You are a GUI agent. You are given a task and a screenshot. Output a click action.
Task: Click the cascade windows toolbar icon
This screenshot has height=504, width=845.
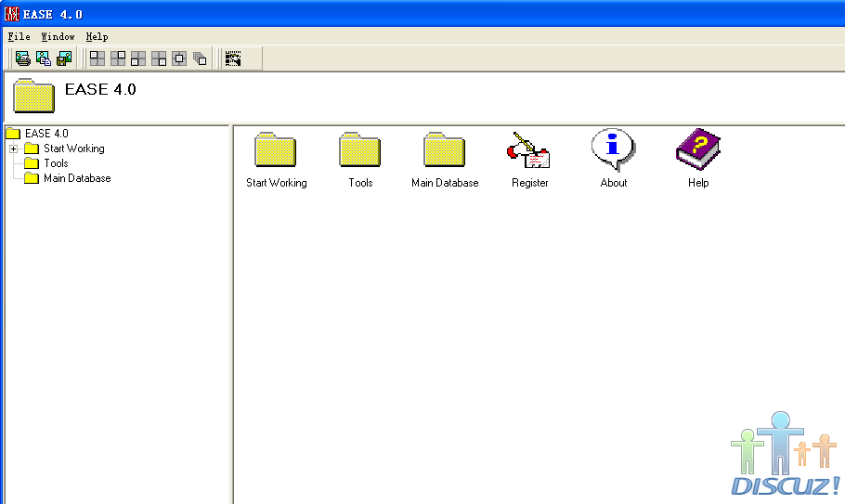point(200,58)
